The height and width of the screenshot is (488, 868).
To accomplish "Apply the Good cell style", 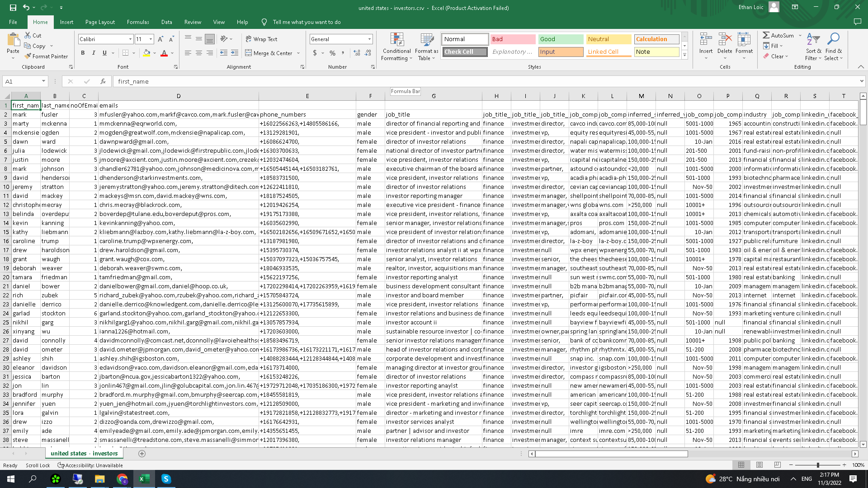I will (x=561, y=39).
